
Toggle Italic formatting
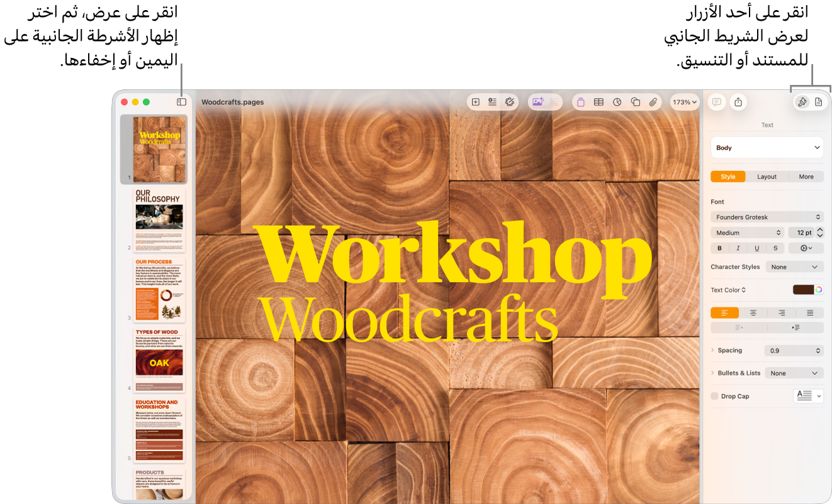pos(738,249)
